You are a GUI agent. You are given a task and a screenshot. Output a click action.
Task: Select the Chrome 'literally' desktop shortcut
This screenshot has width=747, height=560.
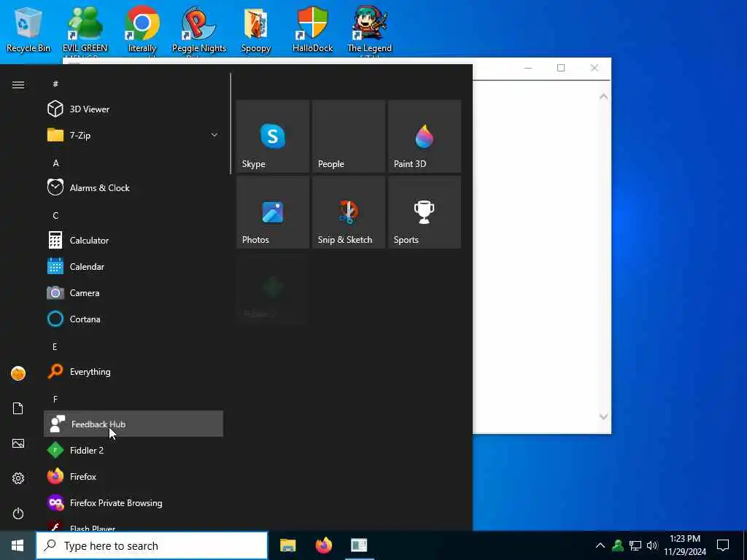tap(142, 29)
